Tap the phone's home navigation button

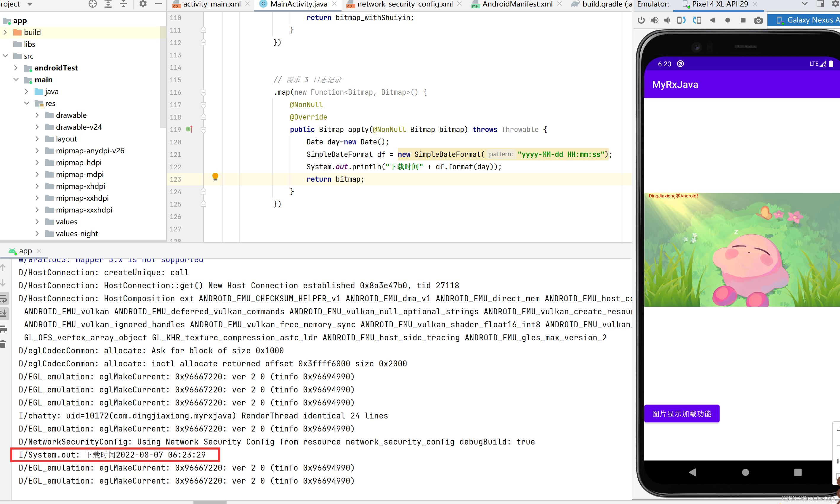[745, 472]
